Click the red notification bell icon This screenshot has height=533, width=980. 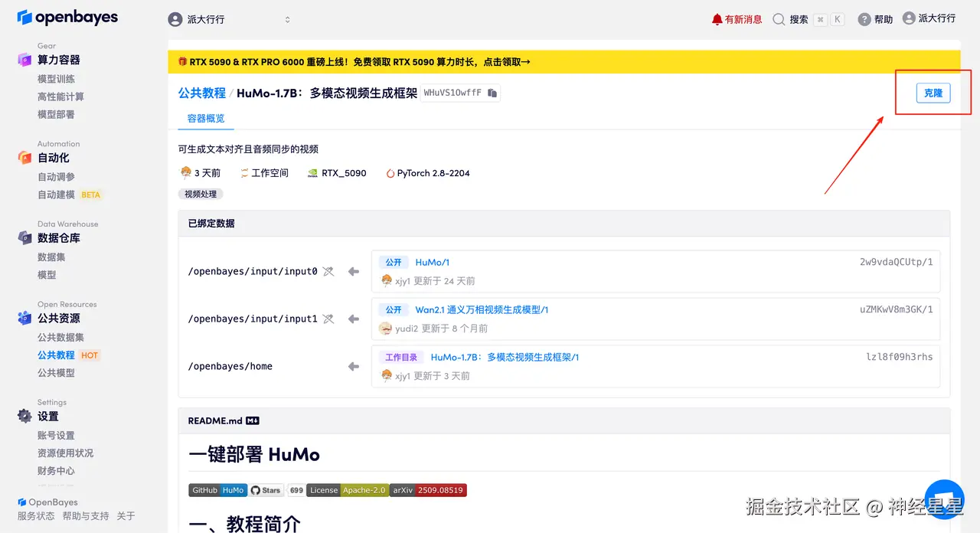tap(717, 19)
